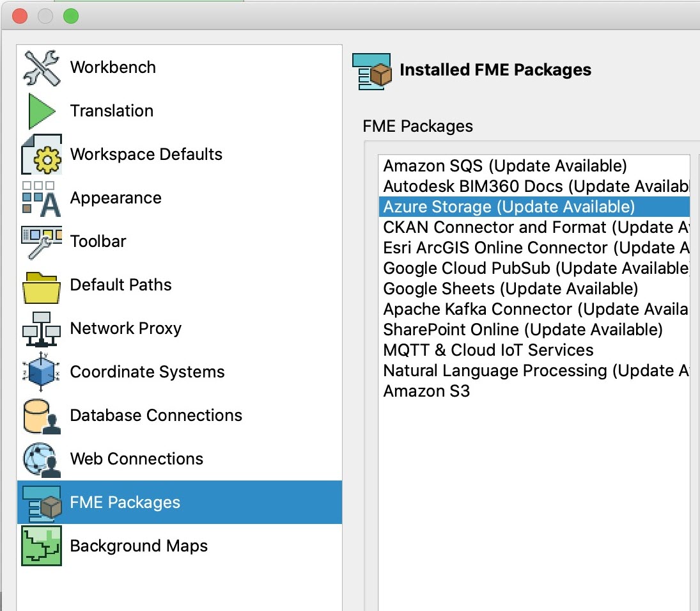Select Natural Language Processing package

pyautogui.click(x=534, y=370)
